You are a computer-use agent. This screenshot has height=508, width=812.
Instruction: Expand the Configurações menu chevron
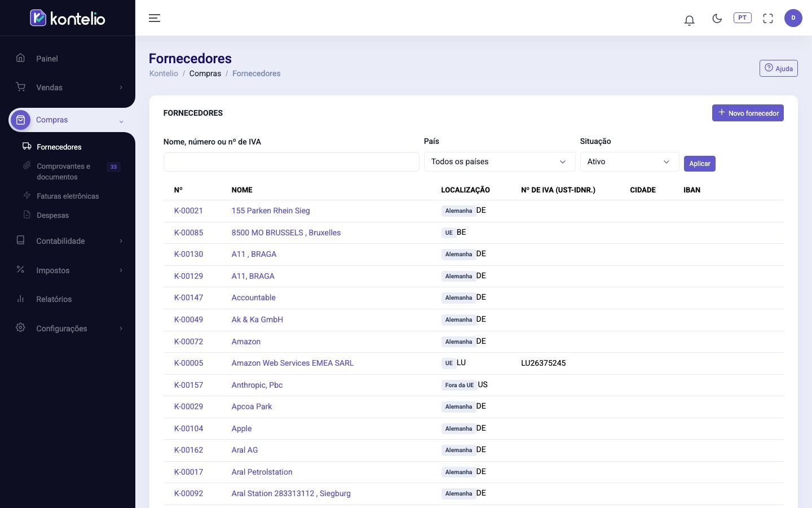(121, 329)
